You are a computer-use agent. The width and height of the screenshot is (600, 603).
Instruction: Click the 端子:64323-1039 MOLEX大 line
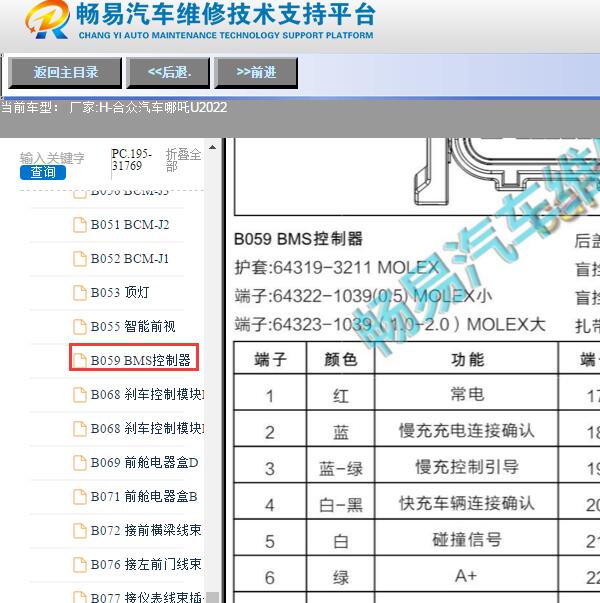click(x=390, y=324)
